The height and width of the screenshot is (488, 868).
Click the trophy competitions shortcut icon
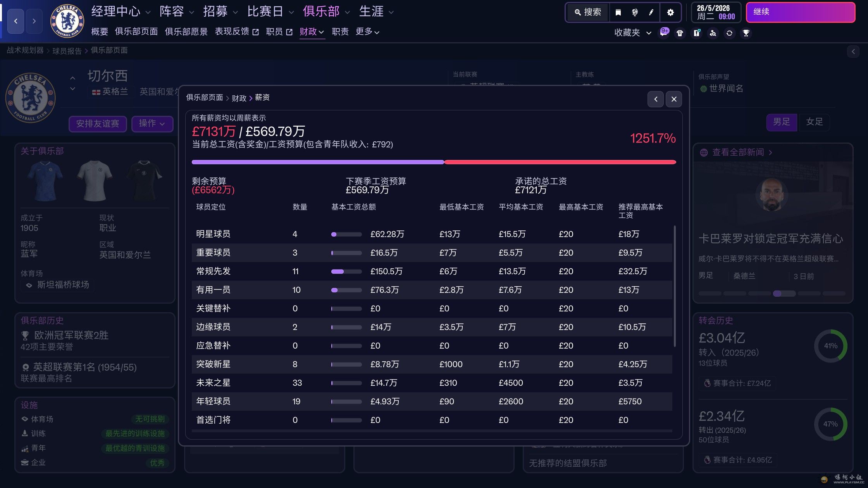[x=746, y=33]
